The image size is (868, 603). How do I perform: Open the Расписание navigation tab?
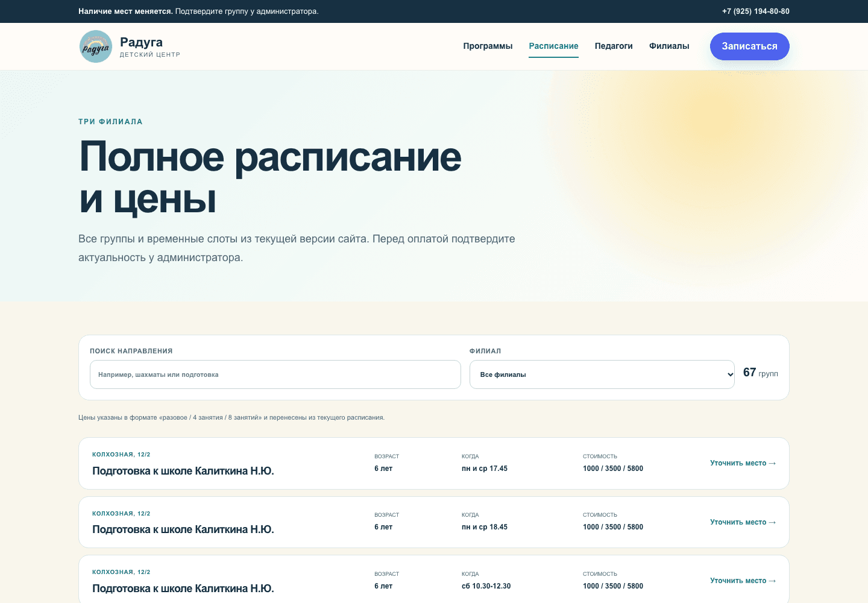pos(553,46)
